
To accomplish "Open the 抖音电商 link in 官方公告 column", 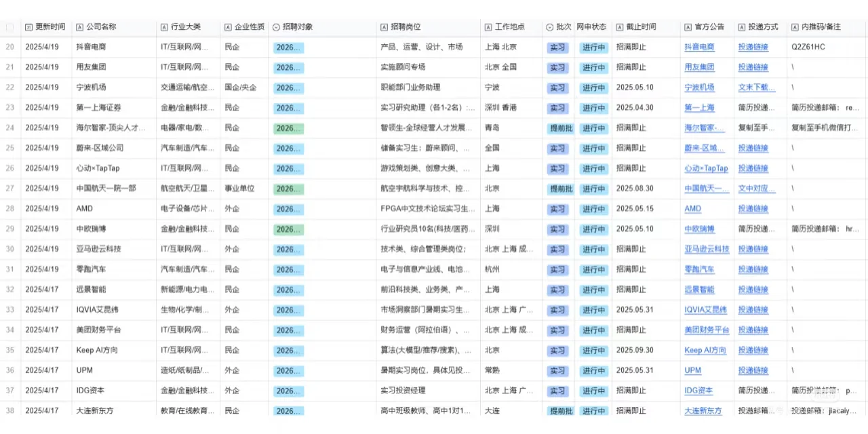I will [x=699, y=47].
